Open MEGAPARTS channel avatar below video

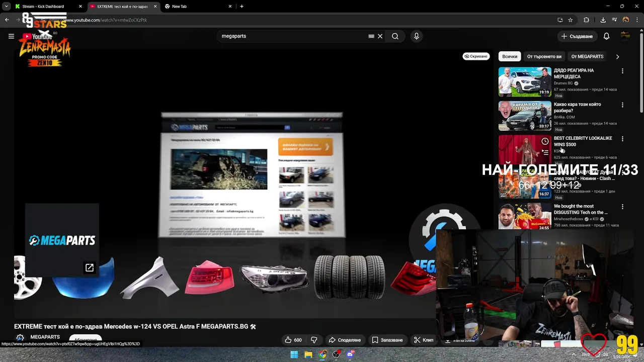(x=20, y=338)
